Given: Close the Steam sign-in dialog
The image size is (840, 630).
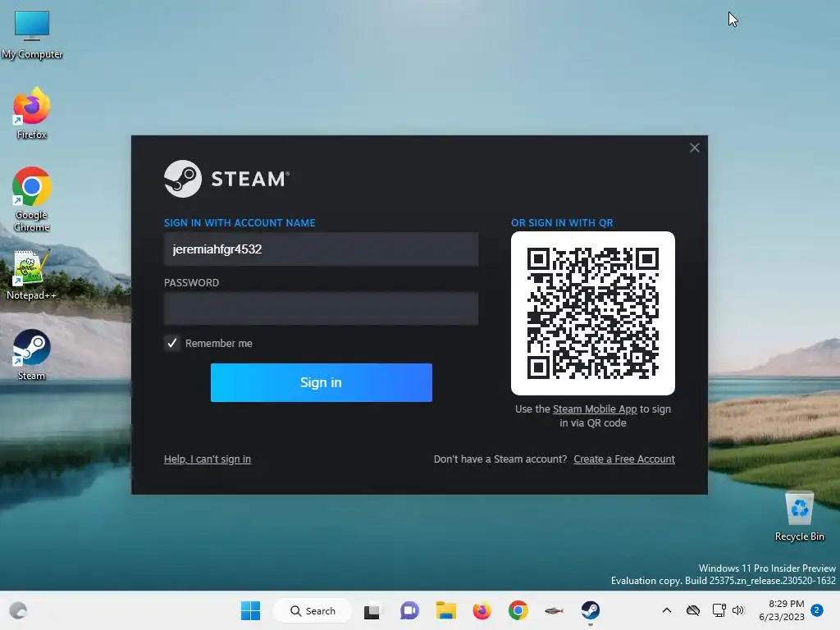Looking at the screenshot, I should [694, 148].
